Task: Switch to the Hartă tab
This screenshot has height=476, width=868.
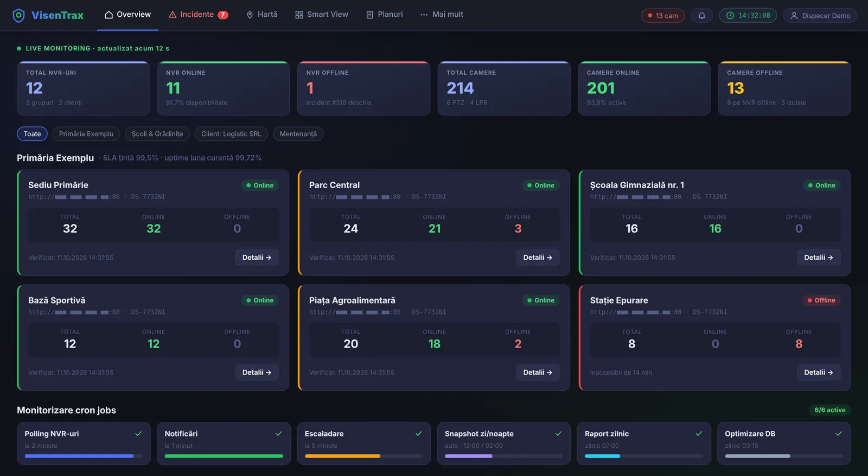Action: pyautogui.click(x=262, y=15)
